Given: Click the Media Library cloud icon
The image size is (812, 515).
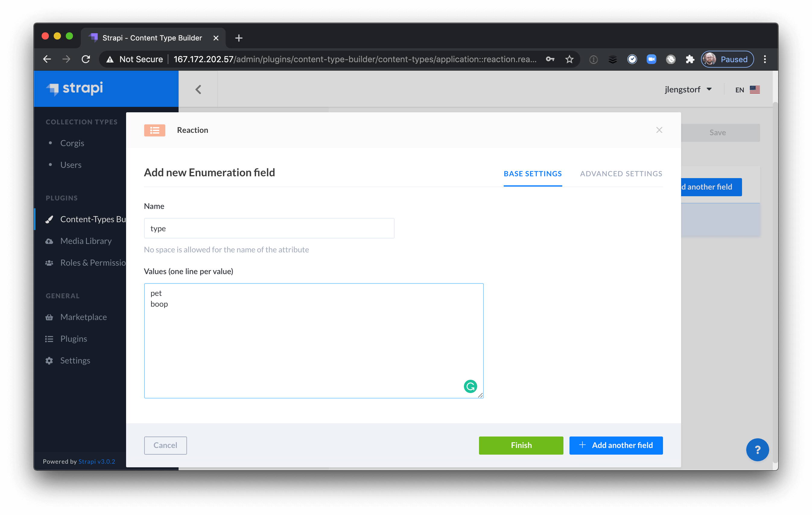Looking at the screenshot, I should 49,241.
